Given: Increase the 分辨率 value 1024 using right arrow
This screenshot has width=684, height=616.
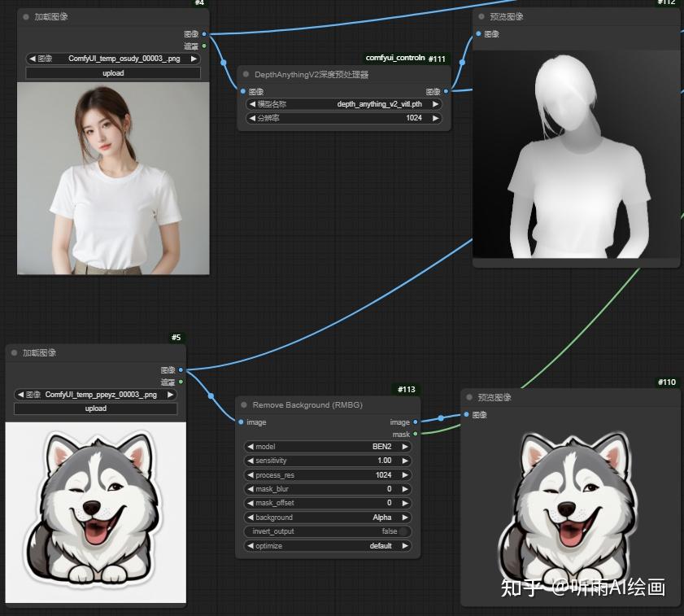Looking at the screenshot, I should (x=436, y=118).
